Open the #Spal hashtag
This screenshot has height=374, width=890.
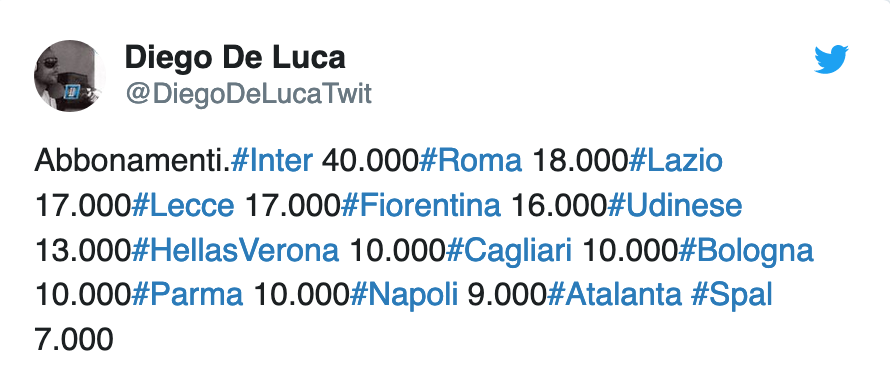pyautogui.click(x=732, y=295)
